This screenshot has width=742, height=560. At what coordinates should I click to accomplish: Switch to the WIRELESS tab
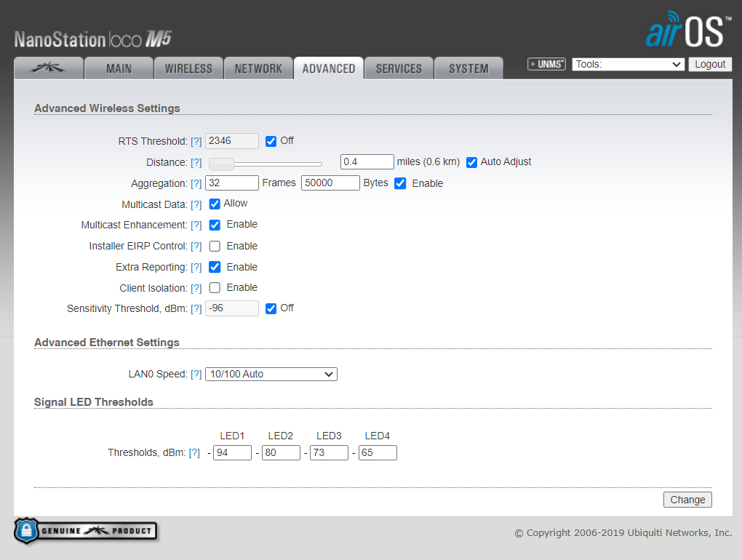[188, 68]
